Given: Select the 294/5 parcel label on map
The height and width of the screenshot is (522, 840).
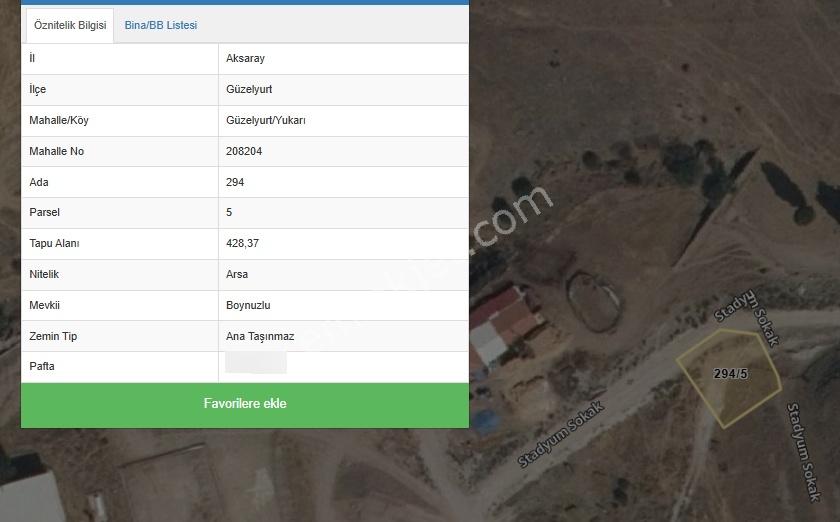Looking at the screenshot, I should tap(730, 374).
